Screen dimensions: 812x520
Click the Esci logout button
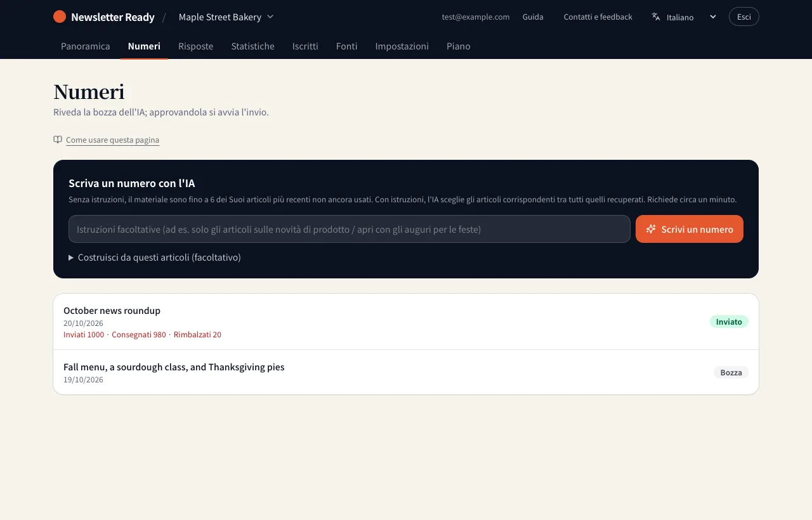coord(744,16)
